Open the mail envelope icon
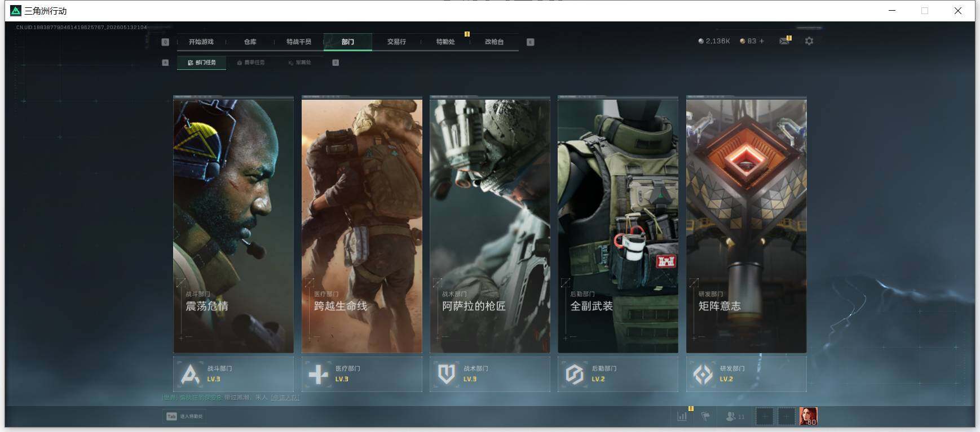Image resolution: width=980 pixels, height=432 pixels. tap(784, 41)
